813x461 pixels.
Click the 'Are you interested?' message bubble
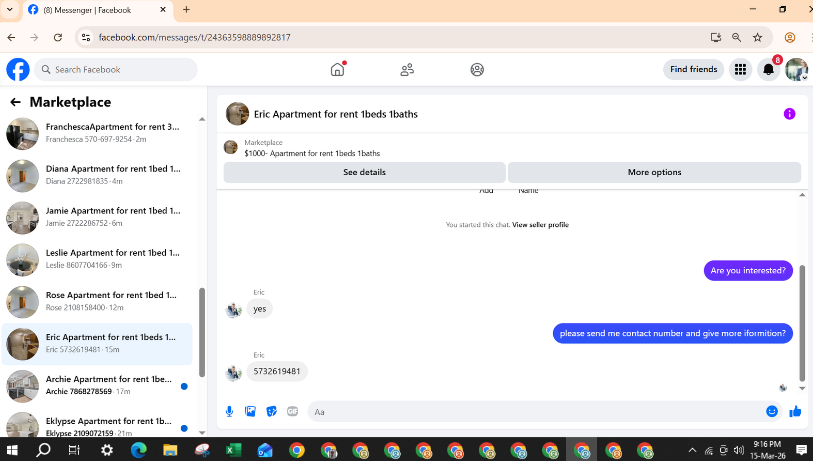[x=748, y=271]
